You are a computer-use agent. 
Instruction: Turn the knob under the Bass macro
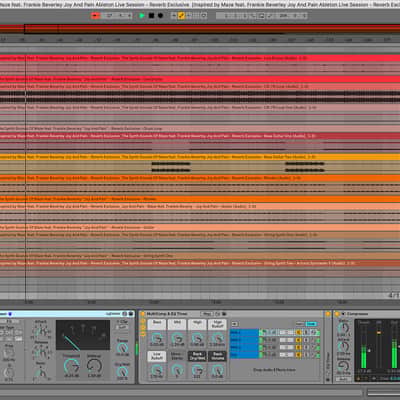click(157, 338)
